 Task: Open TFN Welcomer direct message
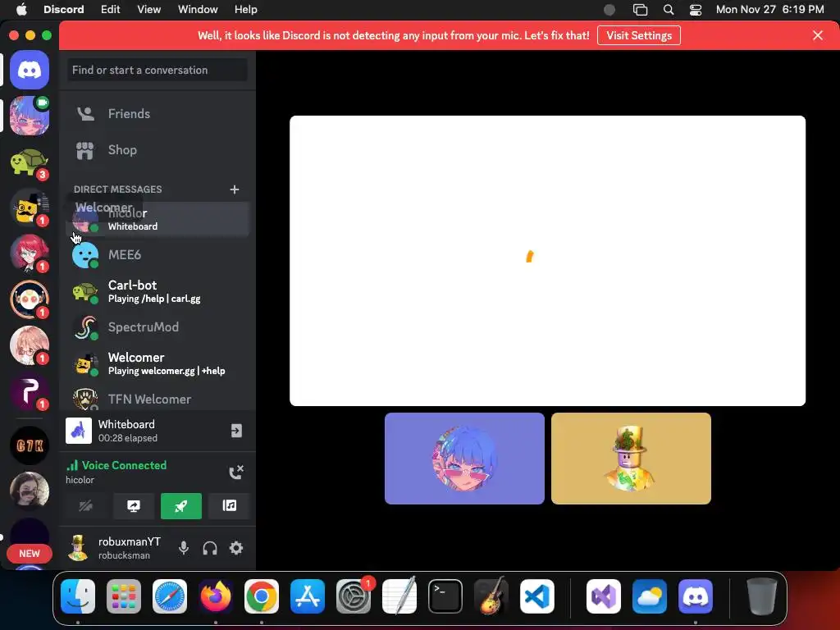pyautogui.click(x=157, y=399)
